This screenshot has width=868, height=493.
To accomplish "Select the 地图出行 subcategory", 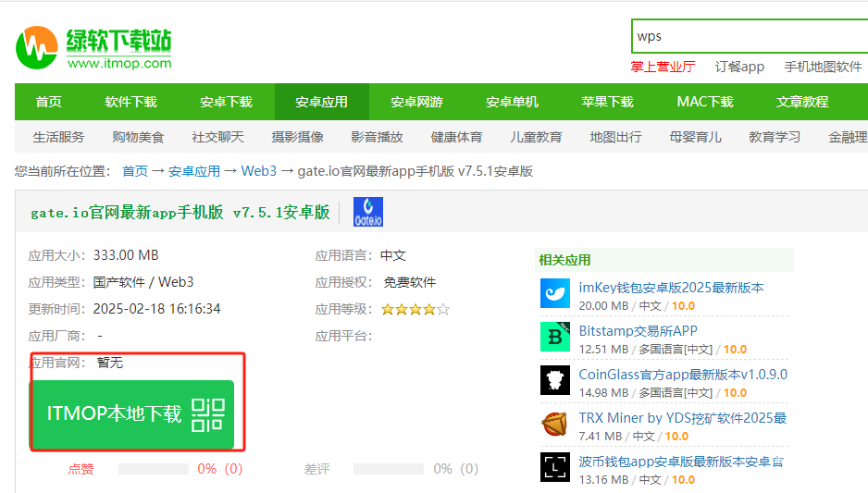I will pos(615,137).
